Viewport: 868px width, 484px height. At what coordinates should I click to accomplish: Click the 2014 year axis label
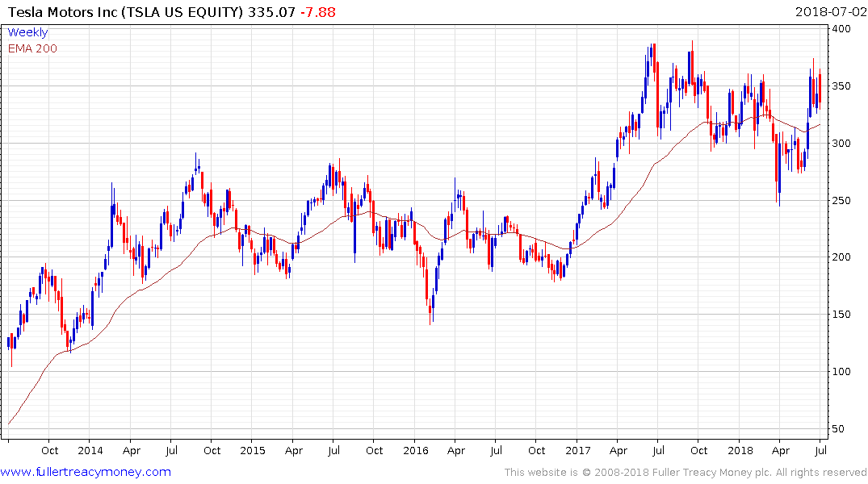click(x=90, y=450)
